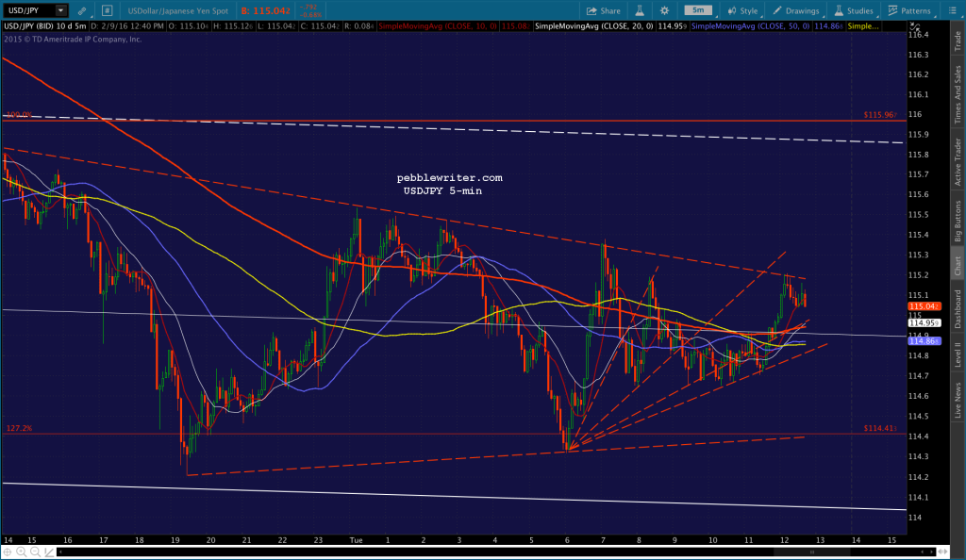Click the truncated yellow Simple... study label
Screen dimensions: 966x560
[x=863, y=26]
